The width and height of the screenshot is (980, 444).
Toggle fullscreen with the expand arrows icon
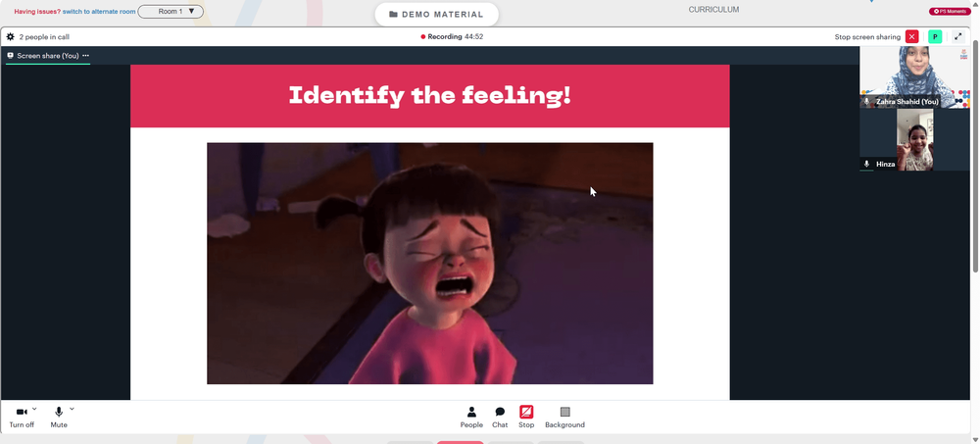958,37
